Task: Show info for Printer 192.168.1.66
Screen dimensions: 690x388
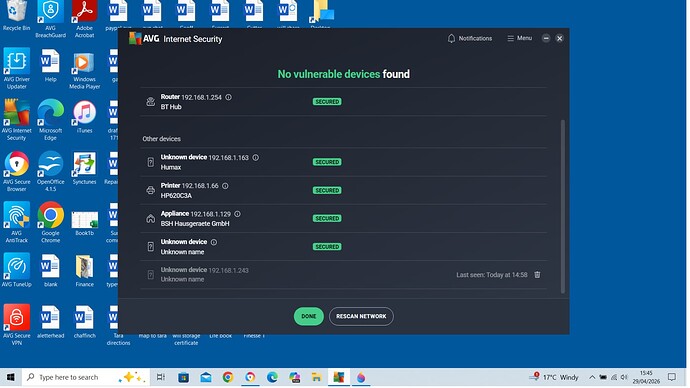Action: [x=225, y=186]
